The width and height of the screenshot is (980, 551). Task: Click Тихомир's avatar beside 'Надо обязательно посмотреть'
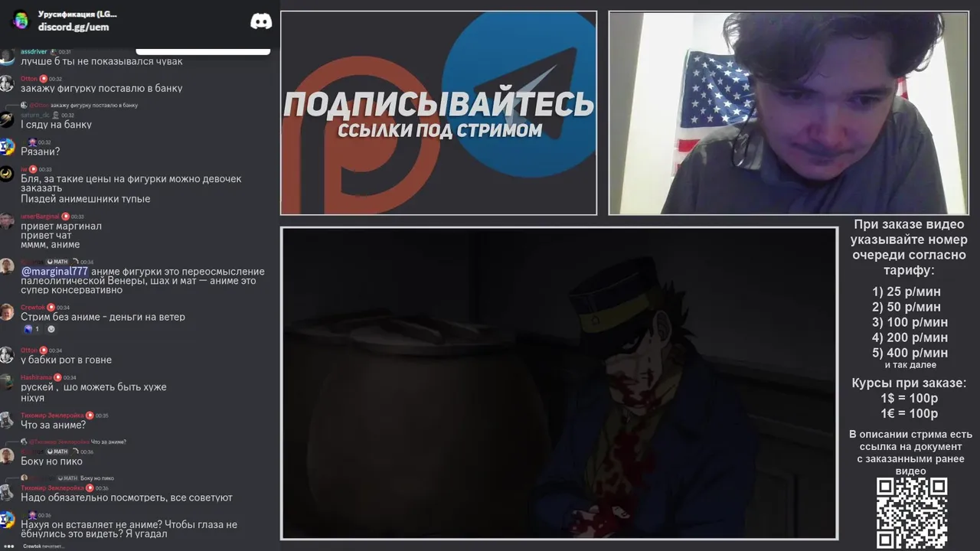click(x=7, y=493)
